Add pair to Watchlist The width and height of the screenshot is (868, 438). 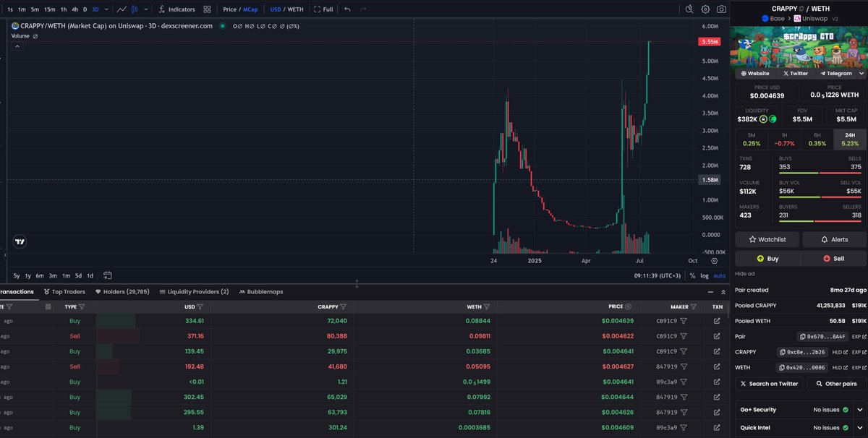(767, 239)
